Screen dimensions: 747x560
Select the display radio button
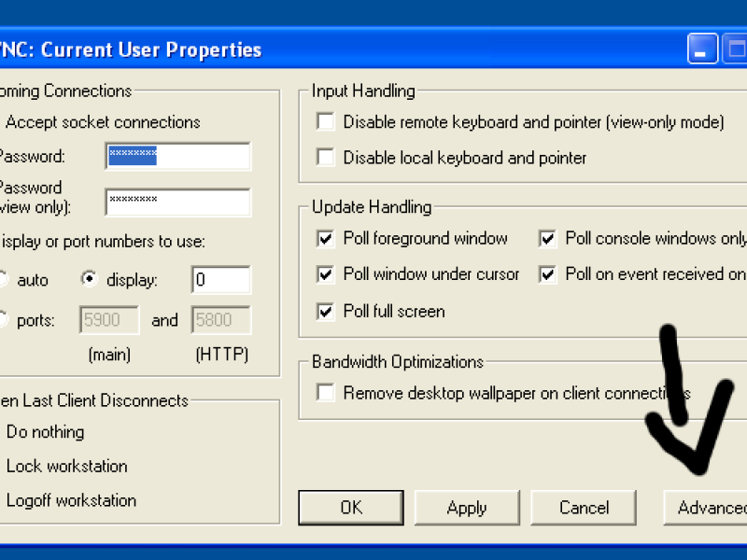[x=89, y=279]
